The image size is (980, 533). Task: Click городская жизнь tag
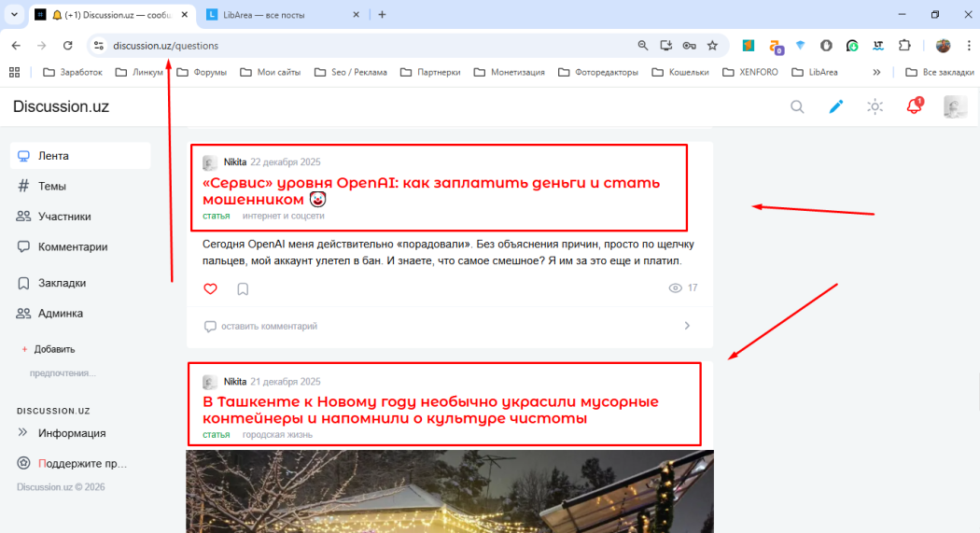(277, 434)
